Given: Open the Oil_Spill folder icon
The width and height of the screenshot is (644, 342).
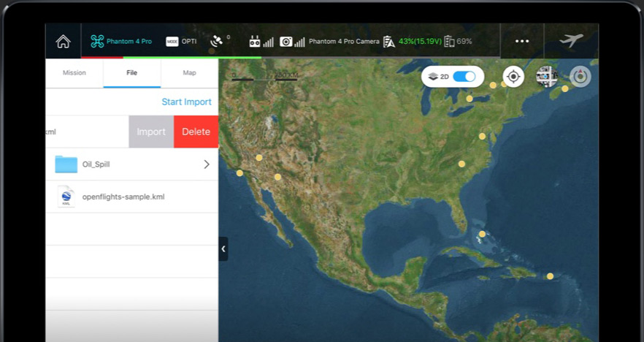Looking at the screenshot, I should (x=66, y=164).
